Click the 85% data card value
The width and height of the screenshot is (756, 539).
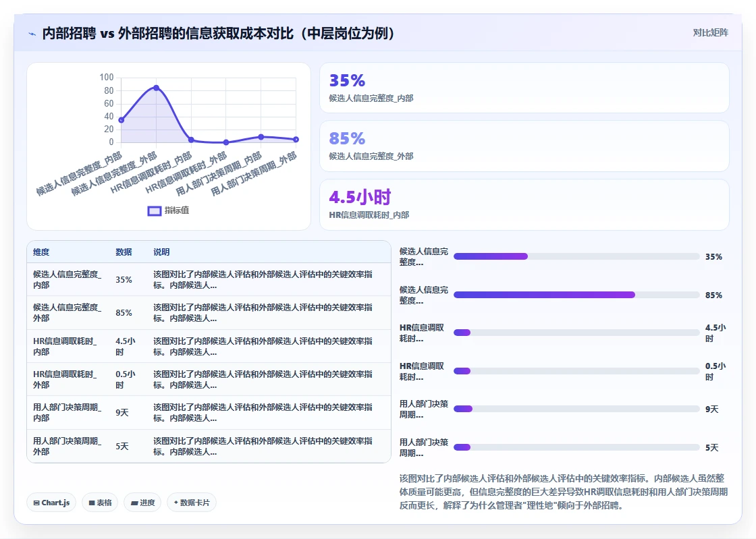tap(347, 138)
